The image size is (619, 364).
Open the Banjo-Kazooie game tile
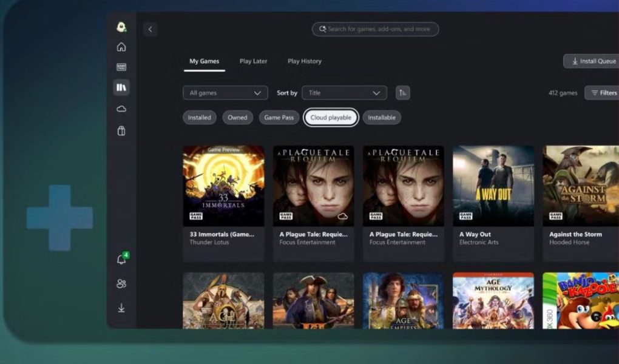coord(581,300)
